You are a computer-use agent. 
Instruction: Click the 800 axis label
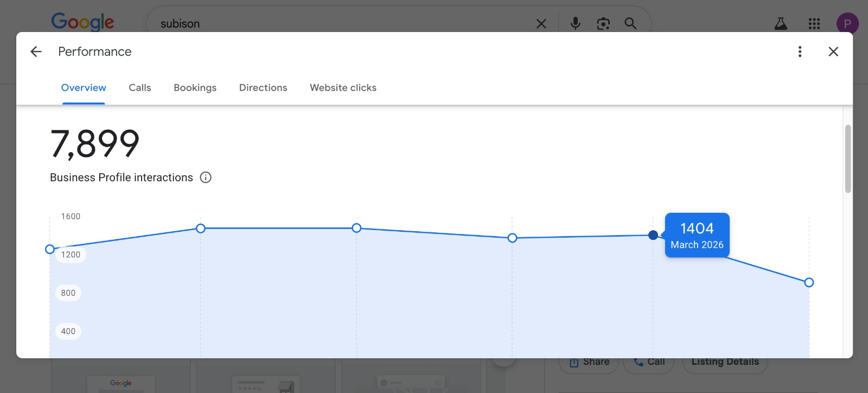pos(68,293)
